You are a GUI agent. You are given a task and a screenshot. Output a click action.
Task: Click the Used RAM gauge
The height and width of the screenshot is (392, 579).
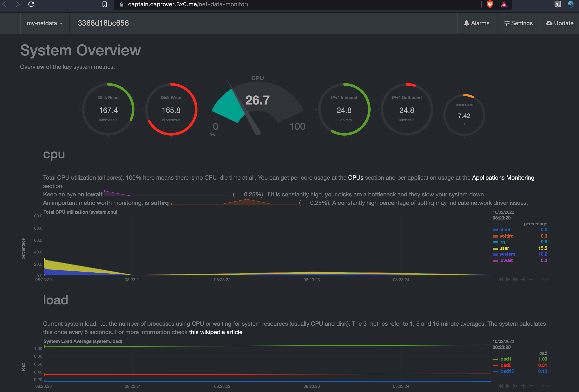coord(464,115)
